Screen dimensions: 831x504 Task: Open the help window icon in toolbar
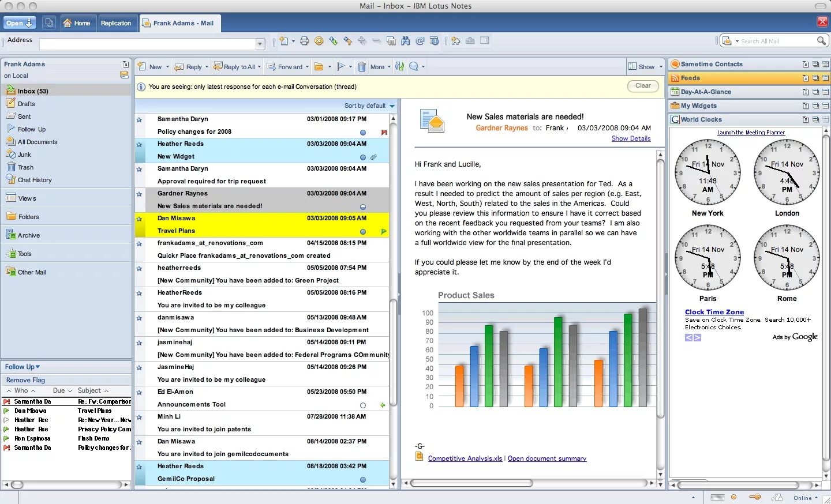[435, 41]
